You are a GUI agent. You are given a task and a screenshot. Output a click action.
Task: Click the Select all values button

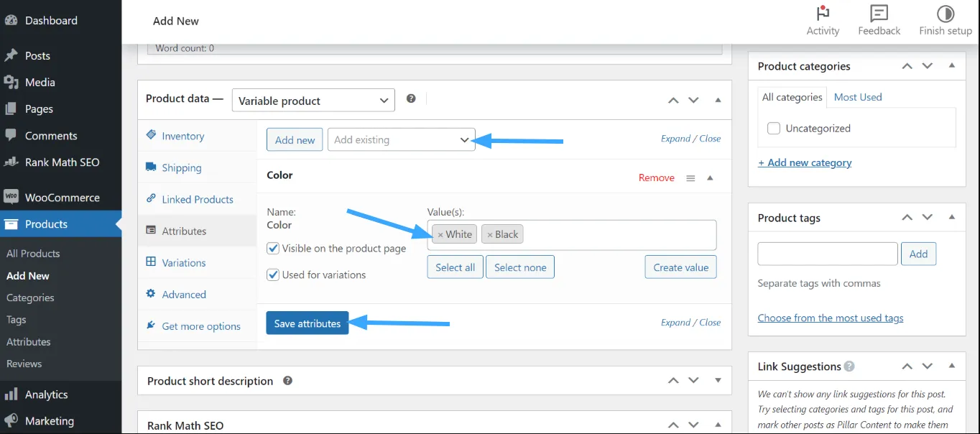[x=455, y=267]
